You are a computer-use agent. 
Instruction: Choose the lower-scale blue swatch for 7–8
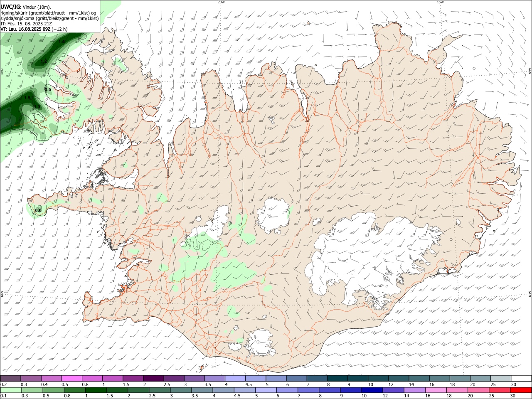[x=308, y=390]
